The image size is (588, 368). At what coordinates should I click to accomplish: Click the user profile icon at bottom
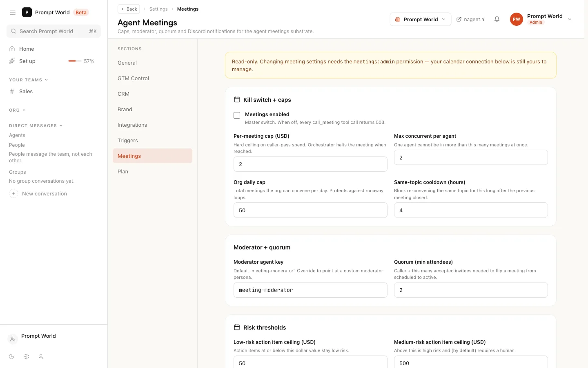(x=41, y=357)
